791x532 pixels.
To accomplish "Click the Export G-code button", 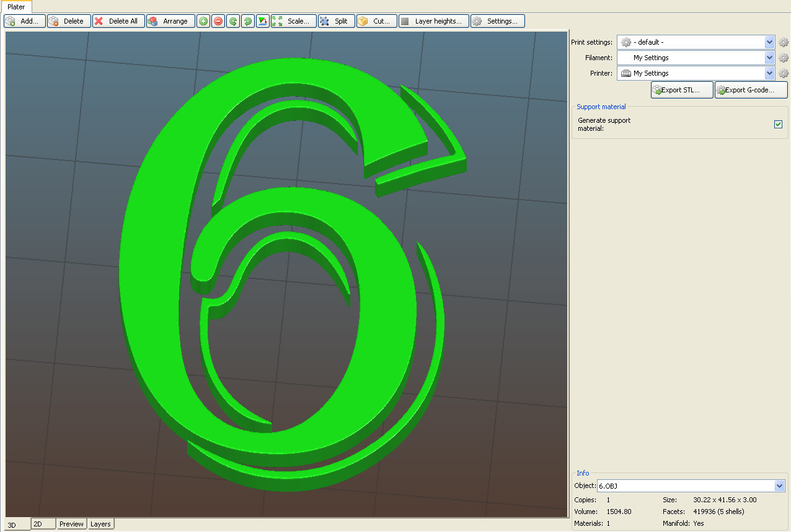I will click(x=751, y=89).
